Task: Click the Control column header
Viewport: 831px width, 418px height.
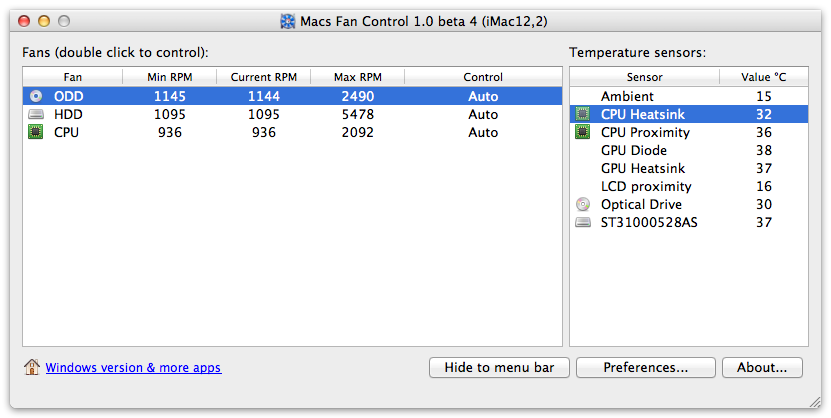Action: (483, 77)
